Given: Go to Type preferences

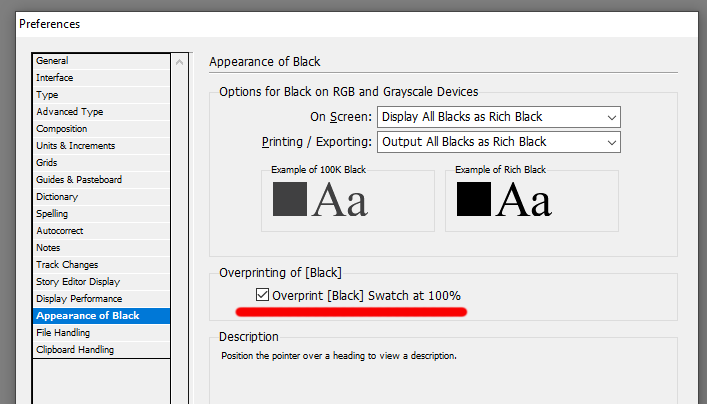Looking at the screenshot, I should coord(47,95).
